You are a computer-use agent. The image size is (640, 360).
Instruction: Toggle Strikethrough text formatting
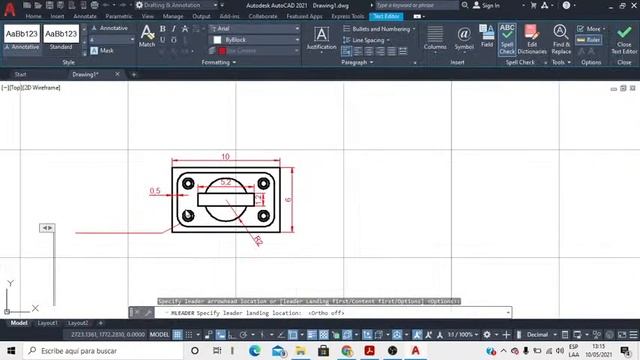(185, 29)
